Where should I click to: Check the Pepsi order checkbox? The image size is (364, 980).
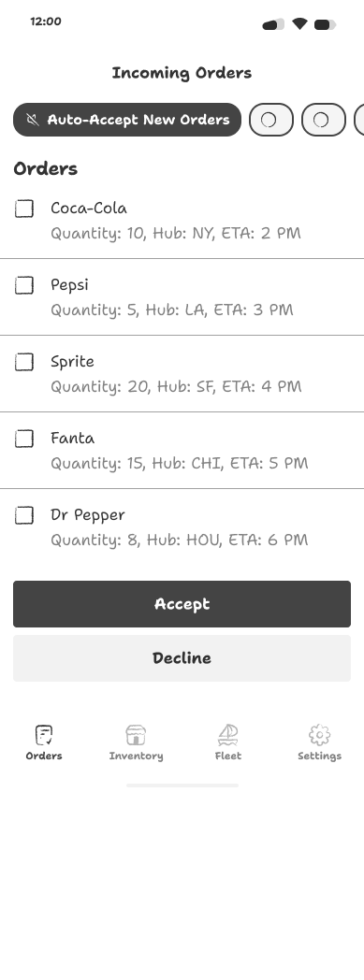tap(24, 285)
